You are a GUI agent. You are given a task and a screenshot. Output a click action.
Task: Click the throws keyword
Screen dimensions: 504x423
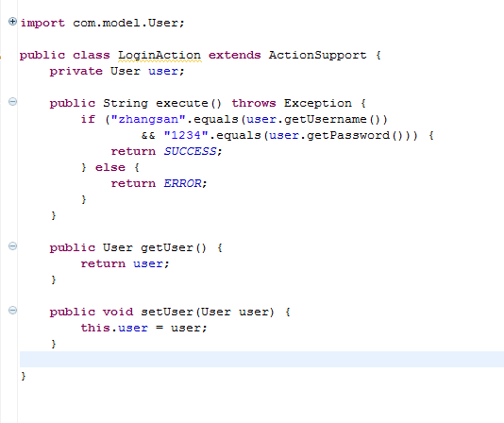(254, 103)
